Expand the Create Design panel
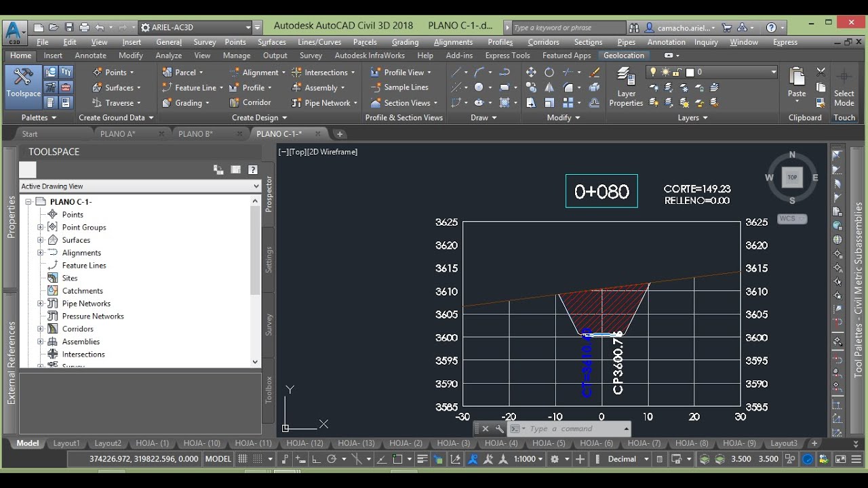The width and height of the screenshot is (868, 488). pyautogui.click(x=260, y=118)
